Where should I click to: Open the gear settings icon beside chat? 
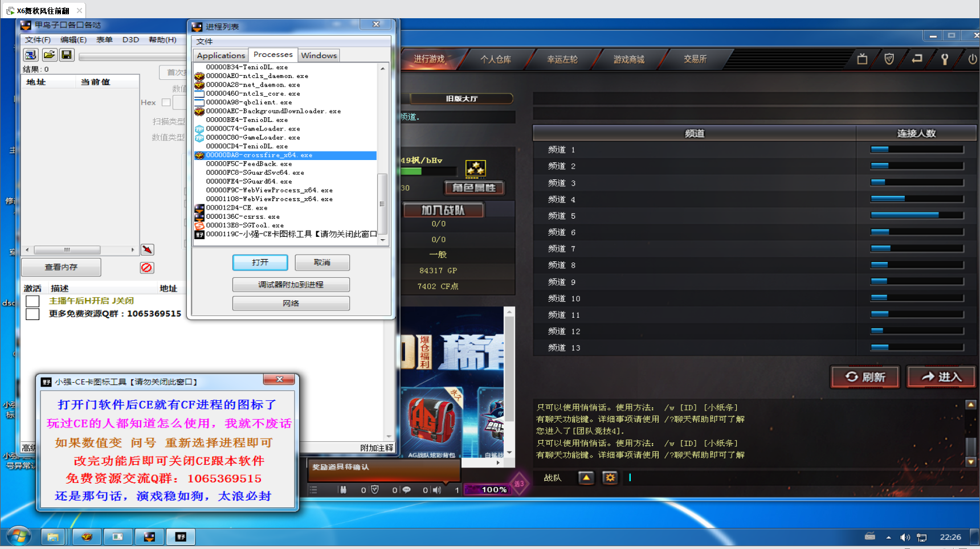610,478
